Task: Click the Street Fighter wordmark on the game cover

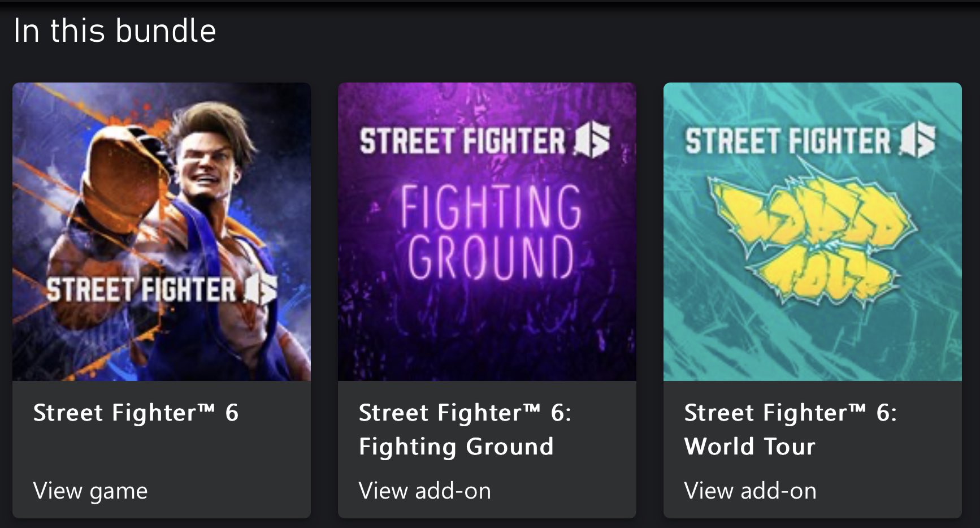Action: [141, 289]
